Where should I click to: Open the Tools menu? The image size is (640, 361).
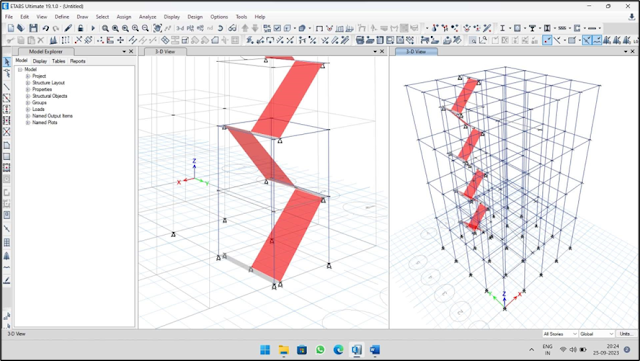tap(241, 17)
